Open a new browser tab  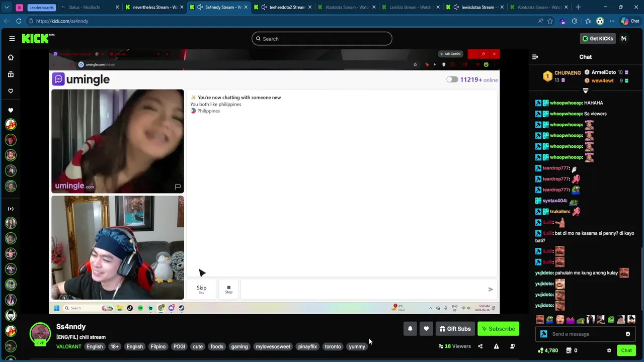[x=578, y=7]
